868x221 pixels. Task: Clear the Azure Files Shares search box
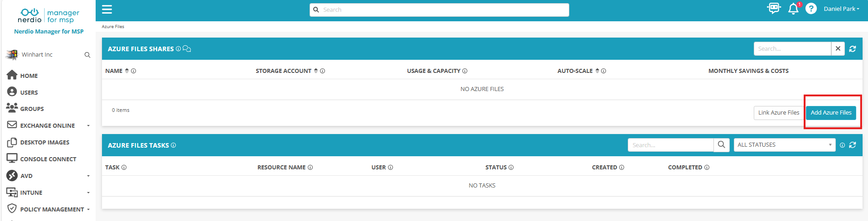click(838, 49)
